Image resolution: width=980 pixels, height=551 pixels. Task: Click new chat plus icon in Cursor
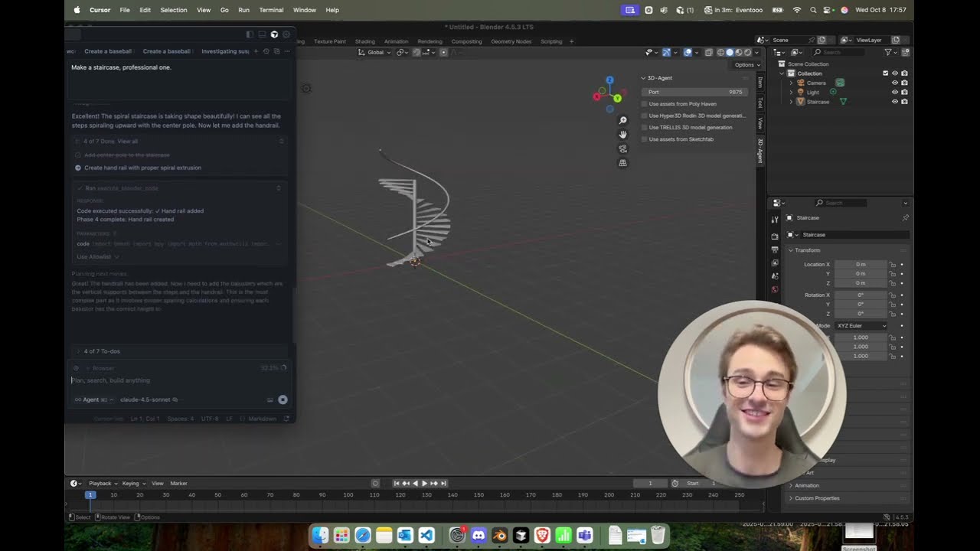click(x=256, y=51)
